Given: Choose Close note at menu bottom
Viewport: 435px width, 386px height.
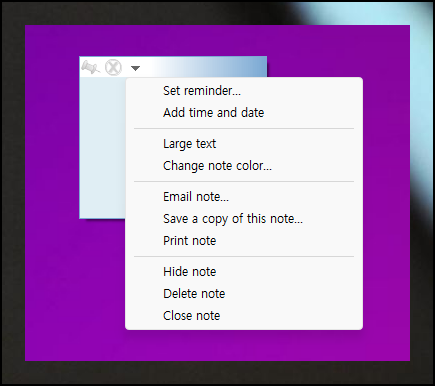Looking at the screenshot, I should [244, 316].
